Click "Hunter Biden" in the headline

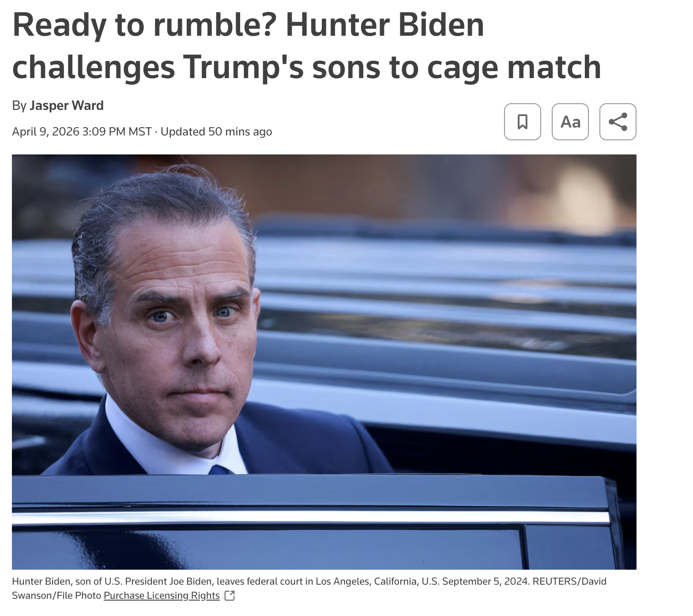(x=385, y=25)
